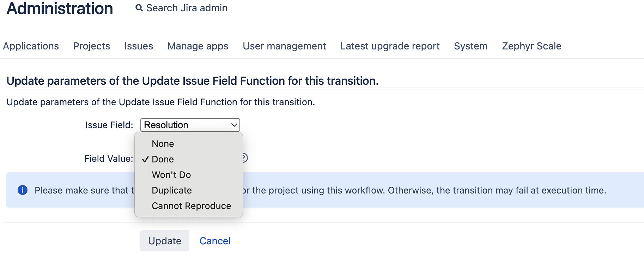Click the search magnifier icon
The image size is (644, 262).
[x=139, y=8]
